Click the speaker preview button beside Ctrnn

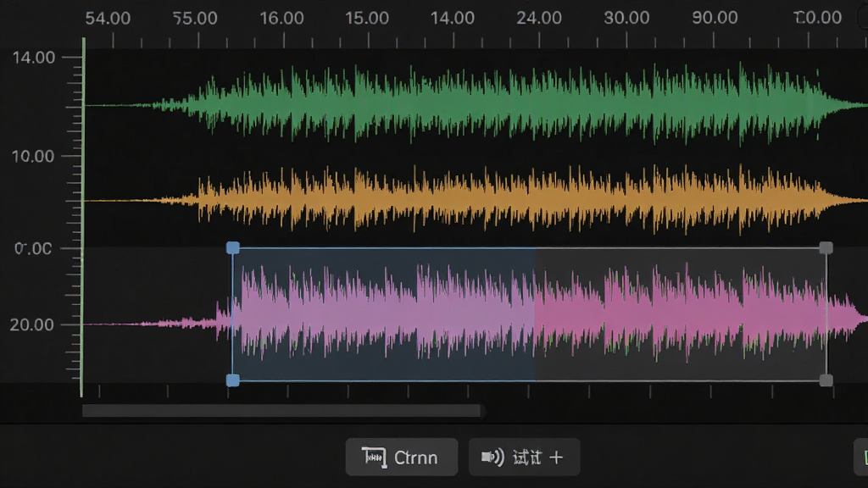[524, 457]
